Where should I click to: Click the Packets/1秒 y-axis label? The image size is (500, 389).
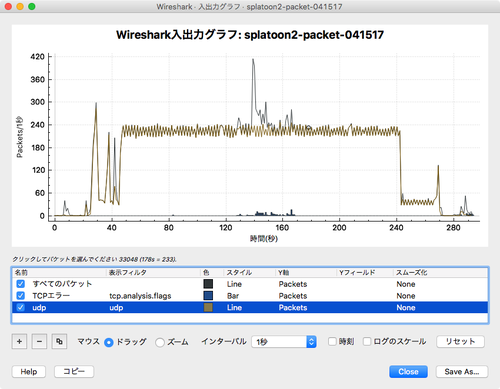pyautogui.click(x=20, y=137)
